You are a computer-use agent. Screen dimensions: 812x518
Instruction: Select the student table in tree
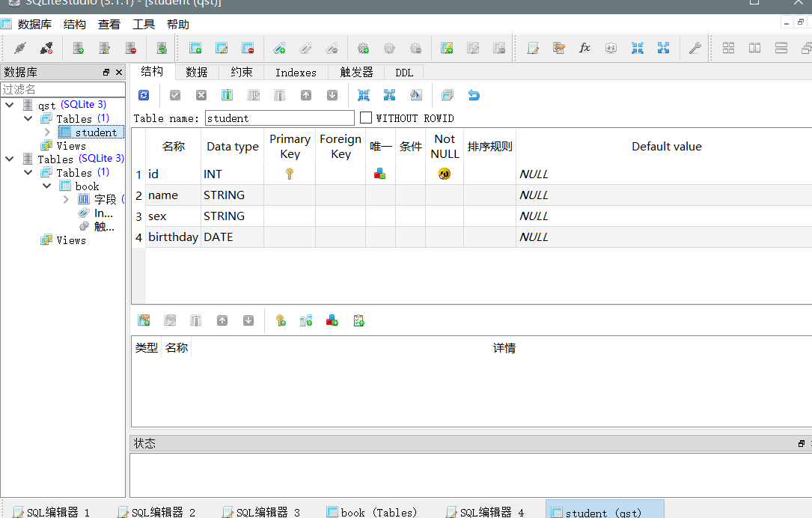(x=91, y=132)
